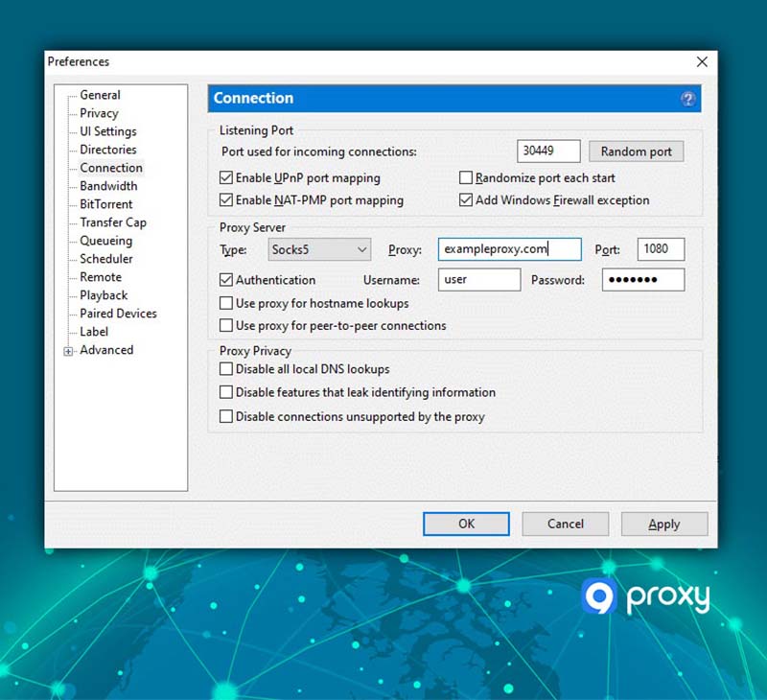Select the Transfer Cap settings page
This screenshot has height=700, width=767.
click(x=110, y=222)
